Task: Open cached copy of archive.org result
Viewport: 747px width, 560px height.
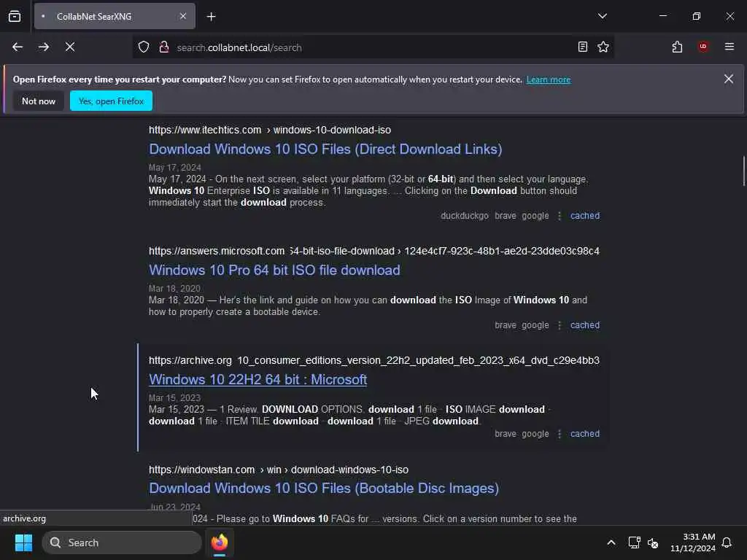Action: (x=584, y=434)
